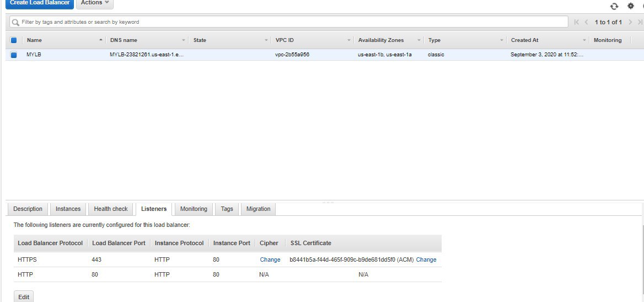This screenshot has height=302, width=644.
Task: Click the search magnifier icon in filter box
Action: (x=15, y=22)
